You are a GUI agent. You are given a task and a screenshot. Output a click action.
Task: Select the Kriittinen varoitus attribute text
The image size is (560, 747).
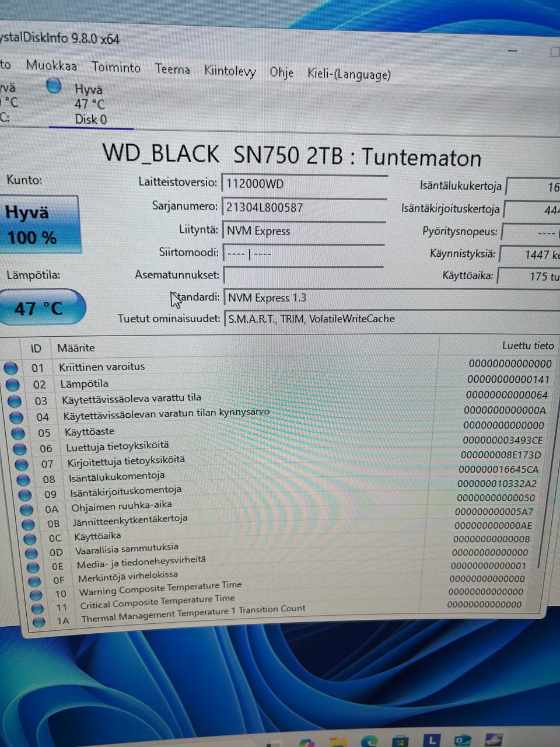tap(101, 367)
